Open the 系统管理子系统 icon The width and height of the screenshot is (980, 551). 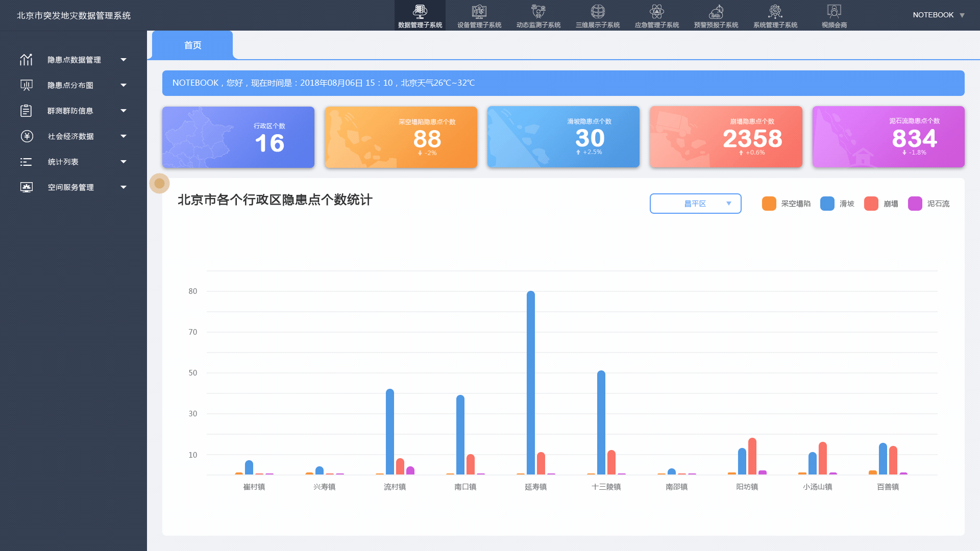(775, 13)
